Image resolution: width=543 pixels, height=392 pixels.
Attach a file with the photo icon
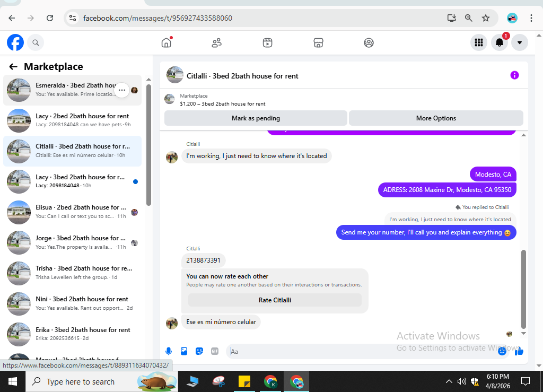(184, 351)
